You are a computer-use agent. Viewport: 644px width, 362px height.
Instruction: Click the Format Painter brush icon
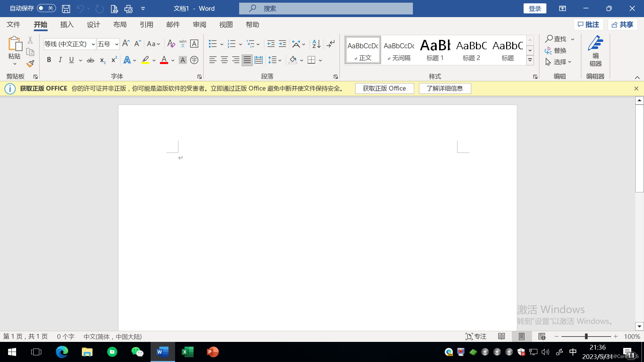click(31, 63)
